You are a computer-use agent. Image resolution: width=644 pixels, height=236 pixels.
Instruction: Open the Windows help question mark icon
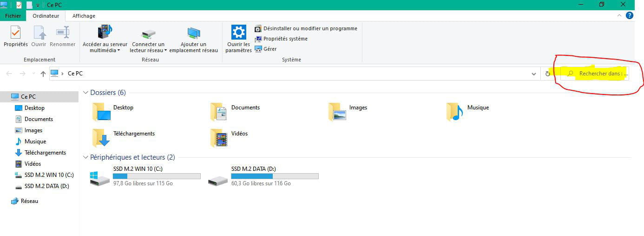pyautogui.click(x=630, y=15)
